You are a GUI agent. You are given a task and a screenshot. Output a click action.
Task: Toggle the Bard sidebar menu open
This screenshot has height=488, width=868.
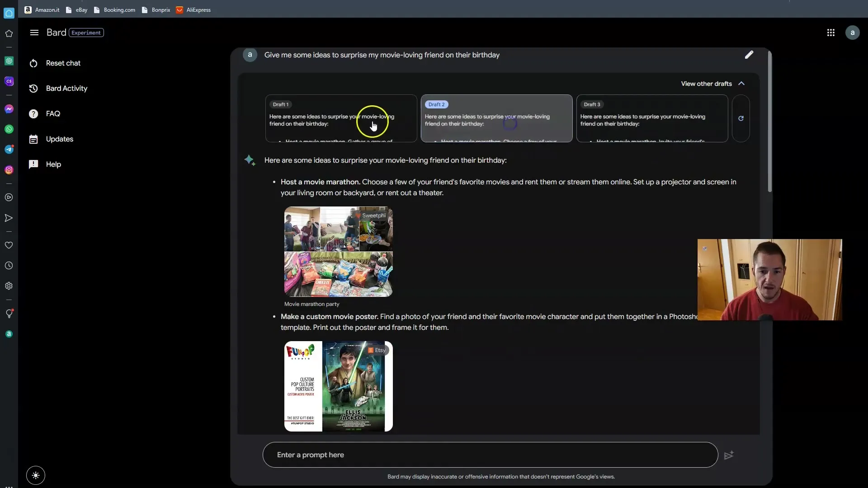tap(34, 32)
